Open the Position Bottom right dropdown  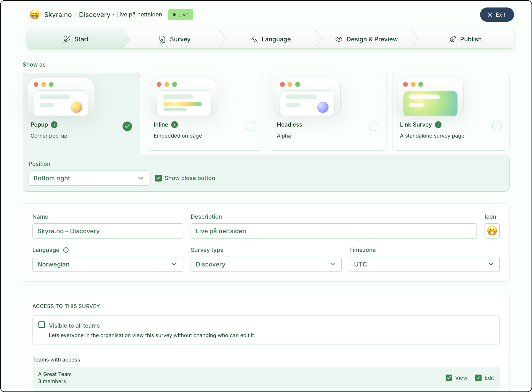89,178
